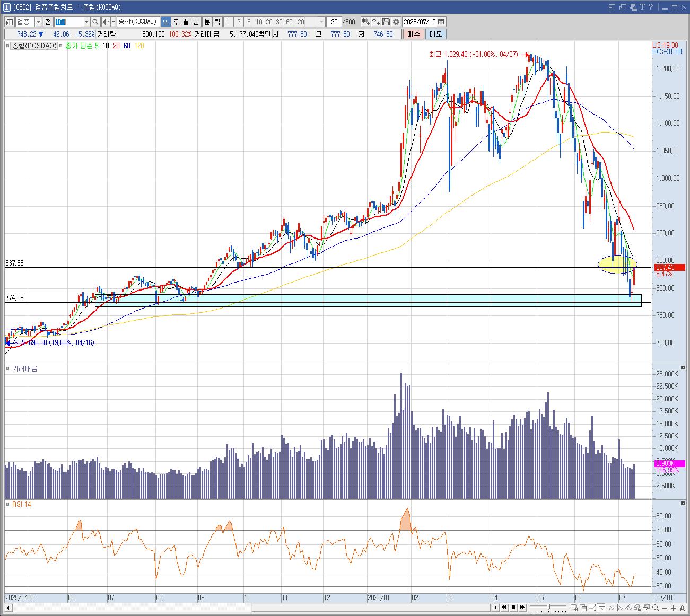Expand the 업종 category dropdown
Image resolution: width=690 pixels, height=616 pixels.
point(38,22)
